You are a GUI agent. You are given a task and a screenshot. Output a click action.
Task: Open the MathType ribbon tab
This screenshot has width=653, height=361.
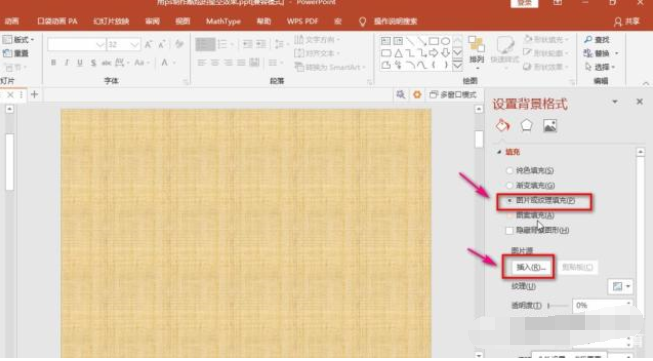point(223,21)
